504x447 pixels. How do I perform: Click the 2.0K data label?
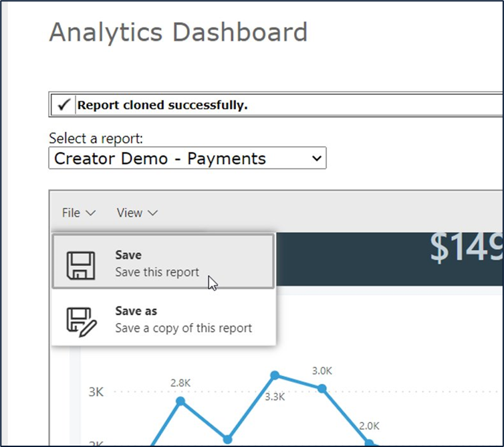[369, 426]
